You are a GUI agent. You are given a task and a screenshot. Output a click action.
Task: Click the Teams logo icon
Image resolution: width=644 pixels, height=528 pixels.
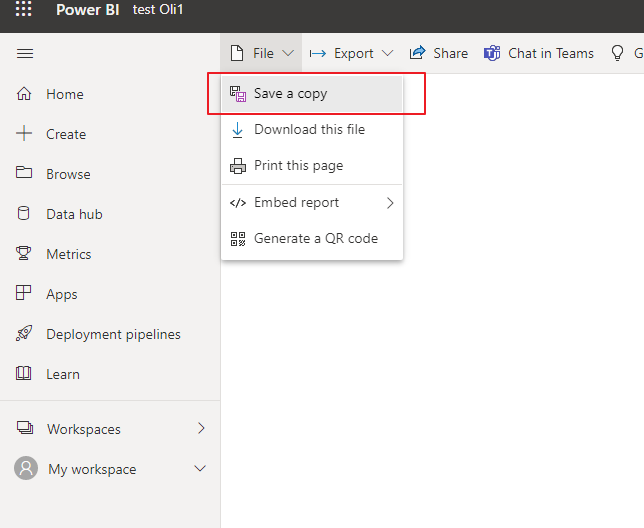coord(492,53)
